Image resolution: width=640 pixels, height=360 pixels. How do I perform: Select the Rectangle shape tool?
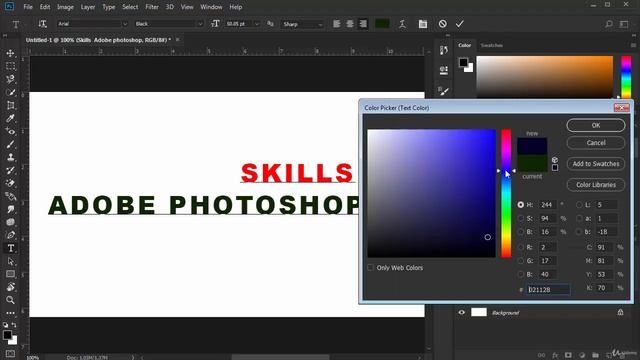(x=11, y=274)
